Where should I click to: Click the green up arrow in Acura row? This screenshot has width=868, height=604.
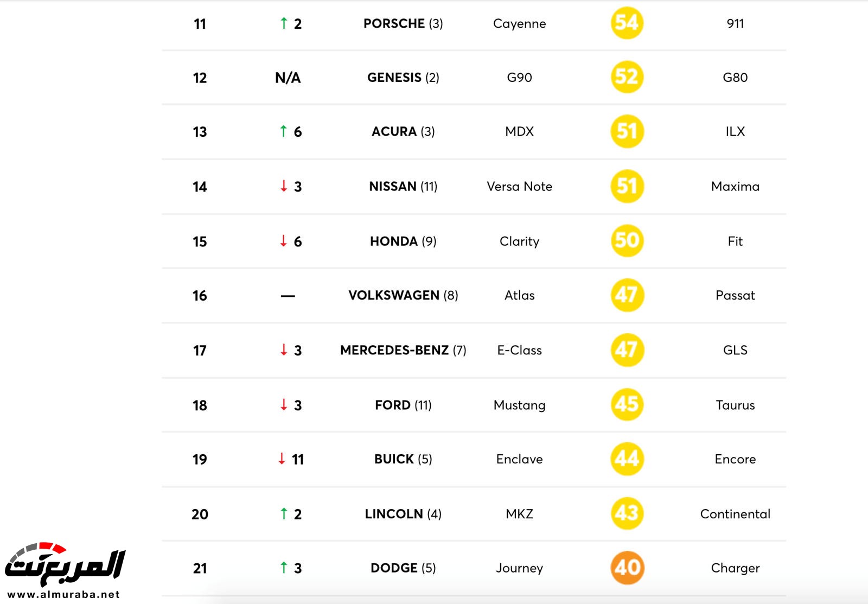tap(283, 131)
